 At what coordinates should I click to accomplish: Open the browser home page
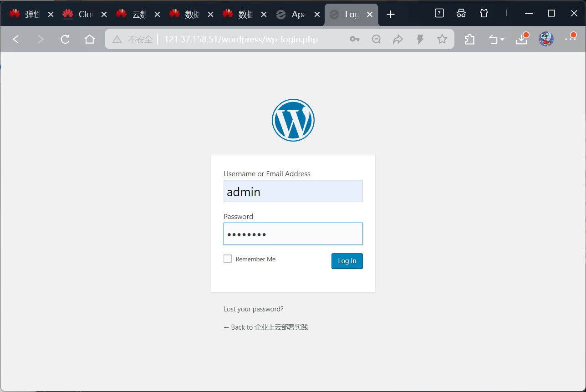[x=90, y=40]
